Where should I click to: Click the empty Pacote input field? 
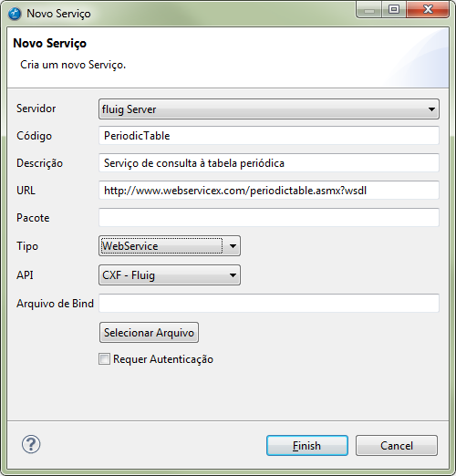click(x=269, y=218)
